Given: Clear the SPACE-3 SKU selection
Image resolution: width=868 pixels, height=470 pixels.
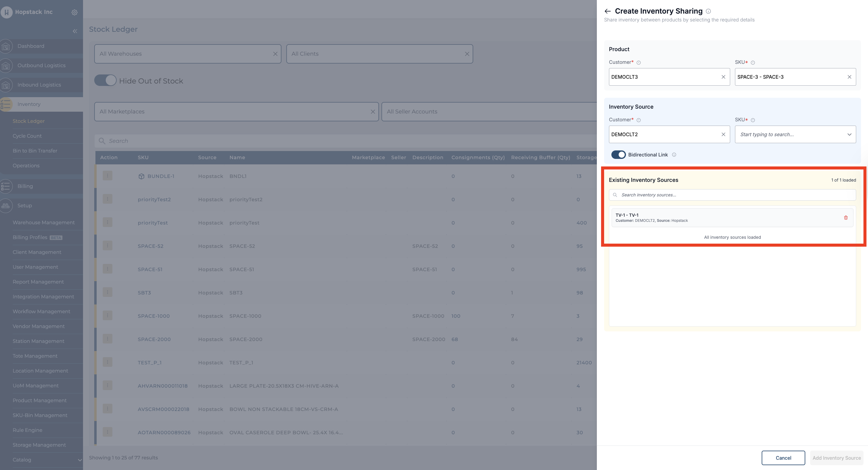Looking at the screenshot, I should (849, 77).
